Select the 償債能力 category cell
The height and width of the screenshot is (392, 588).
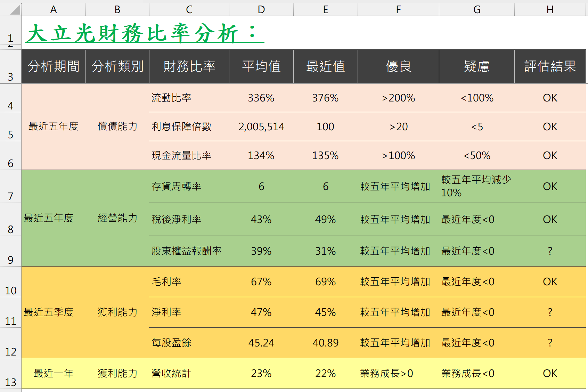[117, 126]
